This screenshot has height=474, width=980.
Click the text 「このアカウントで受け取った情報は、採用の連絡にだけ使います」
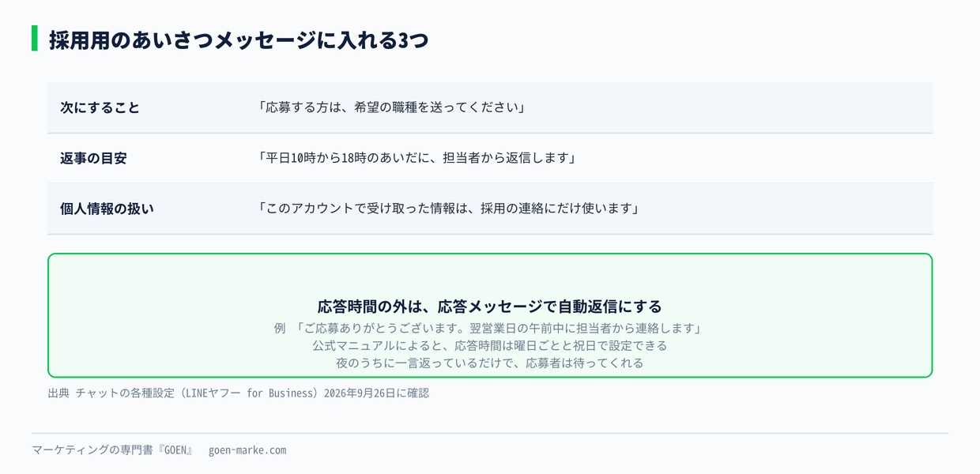pos(447,209)
